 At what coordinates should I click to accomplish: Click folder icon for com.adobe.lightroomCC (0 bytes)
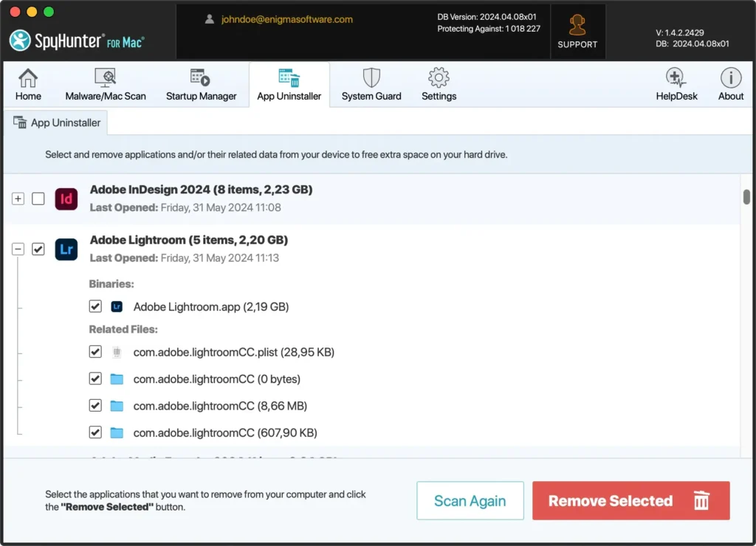pyautogui.click(x=117, y=379)
